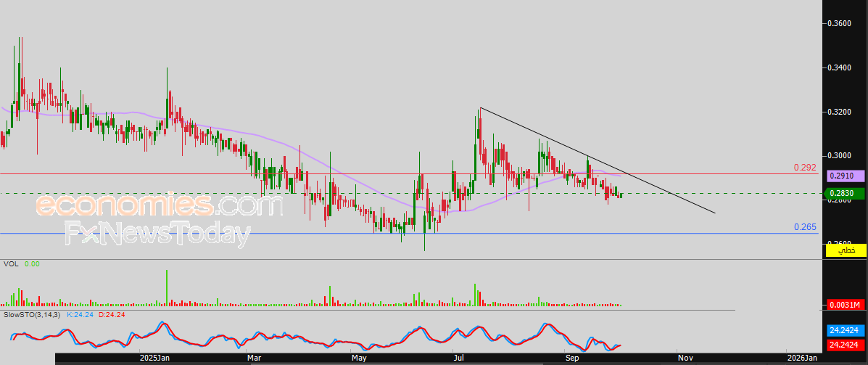868x365 pixels.
Task: Open the FxNewsToday watermark link
Action: pos(157,234)
